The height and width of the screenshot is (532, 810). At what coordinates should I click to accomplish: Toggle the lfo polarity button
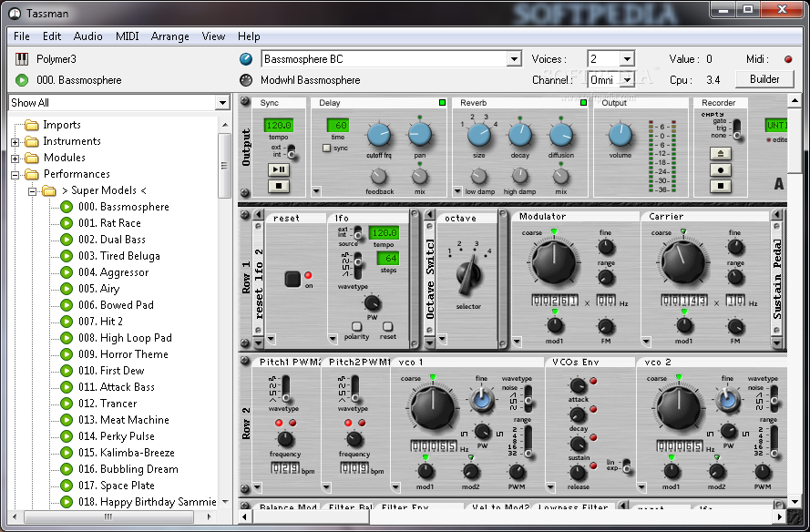pyautogui.click(x=356, y=326)
